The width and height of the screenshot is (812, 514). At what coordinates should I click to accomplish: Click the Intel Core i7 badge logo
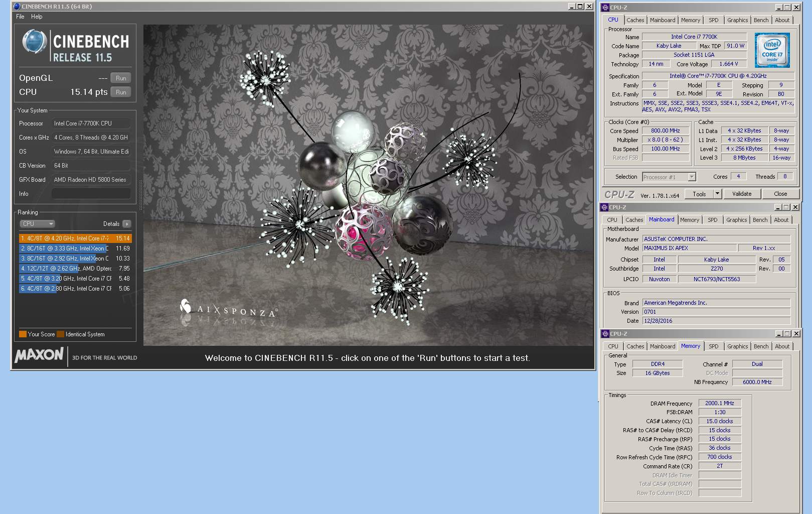pos(772,50)
